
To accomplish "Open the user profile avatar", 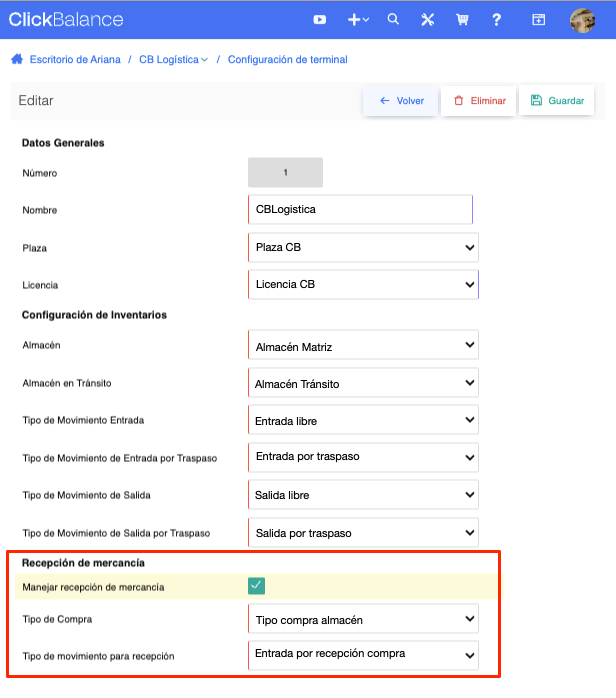I will tap(583, 20).
